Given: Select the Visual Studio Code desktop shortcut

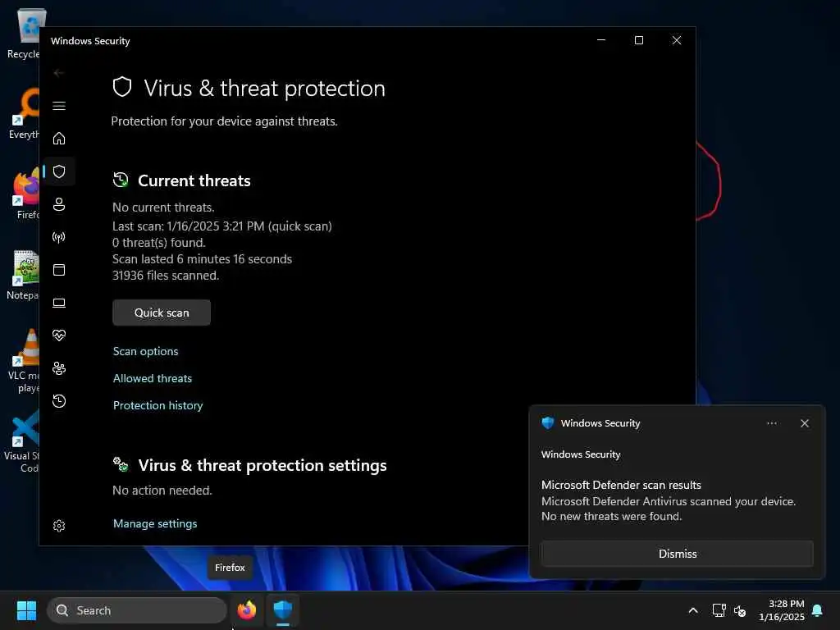Looking at the screenshot, I should coord(22,442).
